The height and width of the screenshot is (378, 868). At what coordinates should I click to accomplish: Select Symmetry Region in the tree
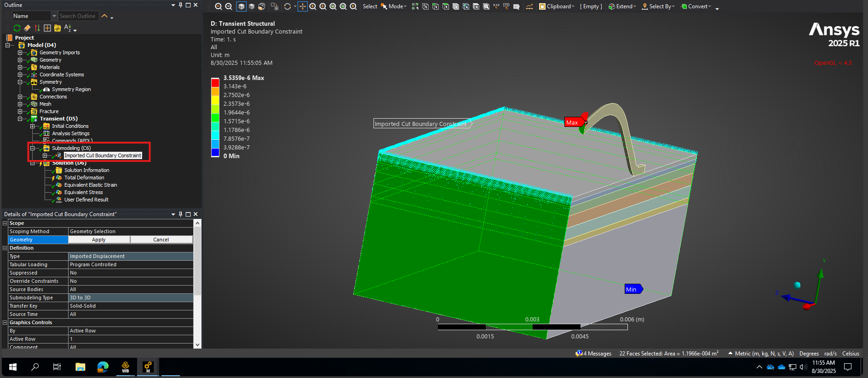pos(71,89)
